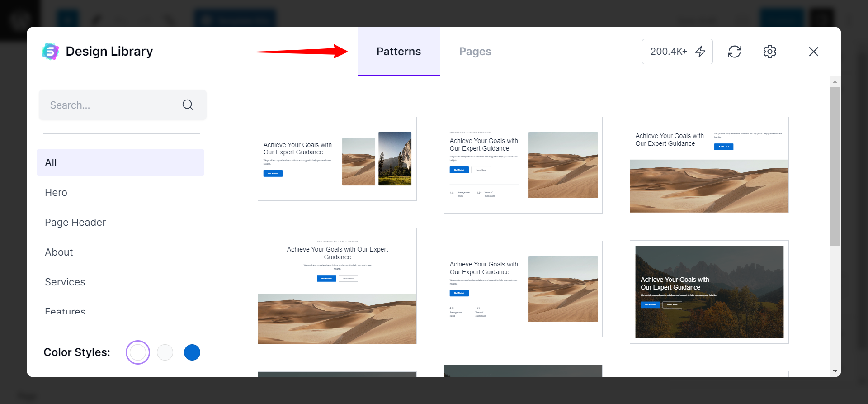The image size is (868, 404).
Task: Focus the Search input field
Action: (x=123, y=105)
